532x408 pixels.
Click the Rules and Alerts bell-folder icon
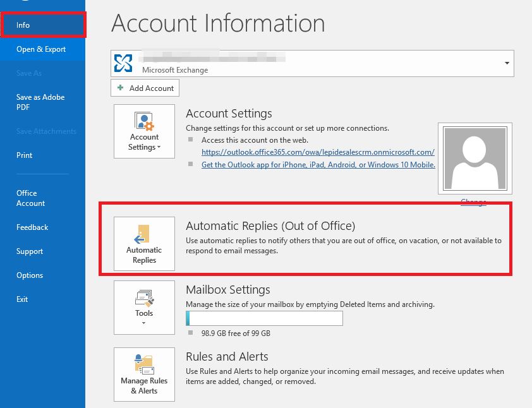click(x=144, y=364)
